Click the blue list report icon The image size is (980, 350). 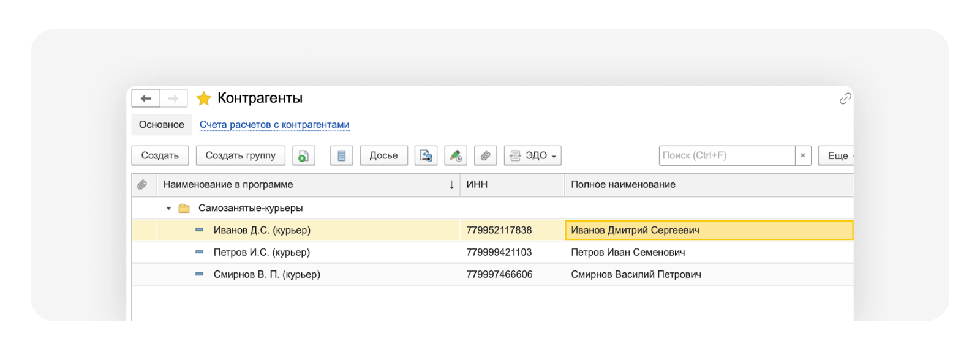[x=342, y=155]
